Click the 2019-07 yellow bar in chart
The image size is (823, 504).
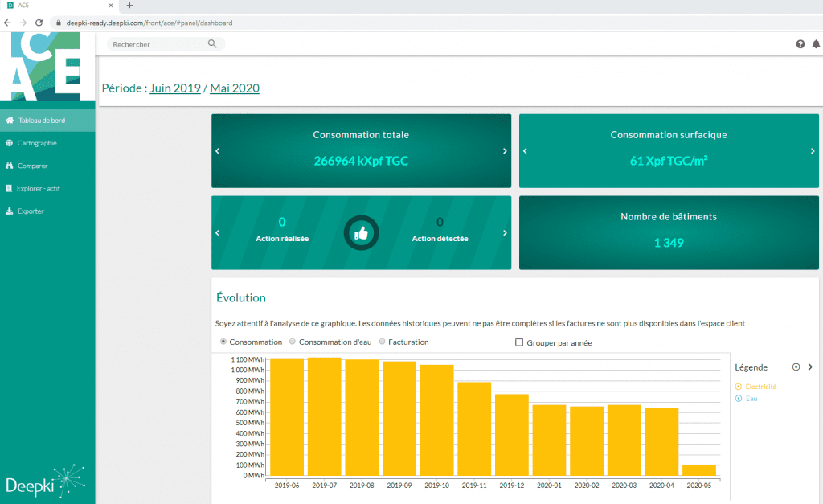tap(324, 416)
